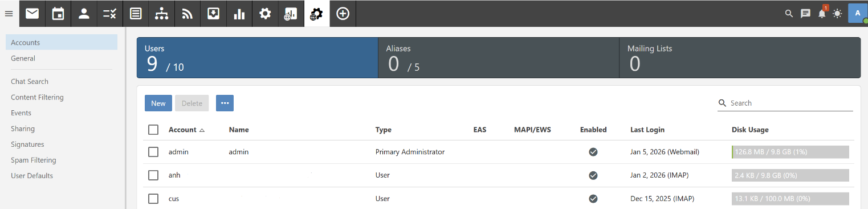Image resolution: width=868 pixels, height=209 pixels.
Task: Click admin's Enabled check mark
Action: [593, 152]
